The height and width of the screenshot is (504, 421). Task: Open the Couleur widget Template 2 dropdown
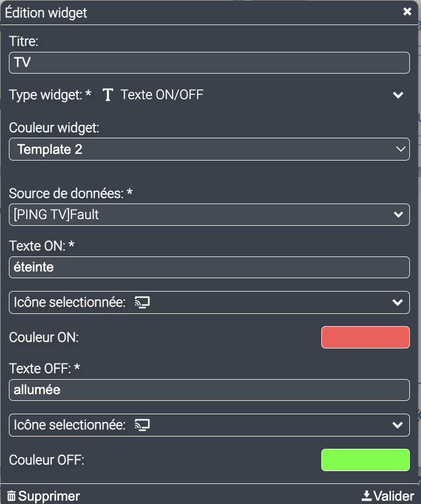point(209,149)
